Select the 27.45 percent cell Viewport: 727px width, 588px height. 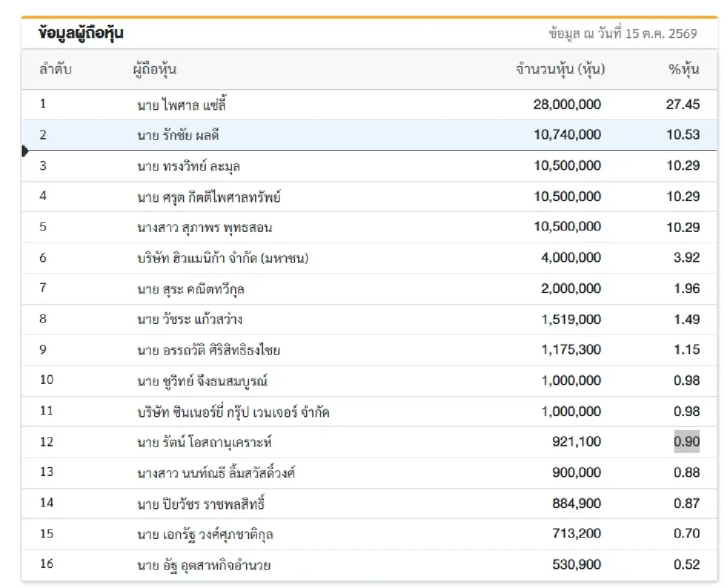pyautogui.click(x=683, y=104)
